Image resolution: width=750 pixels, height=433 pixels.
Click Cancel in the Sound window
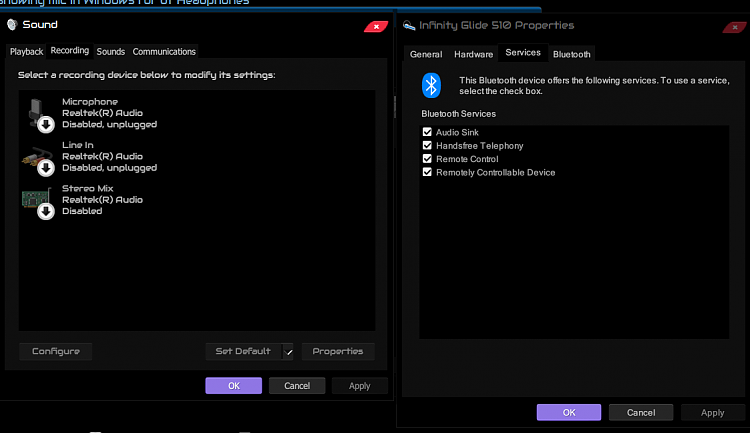pyautogui.click(x=297, y=386)
